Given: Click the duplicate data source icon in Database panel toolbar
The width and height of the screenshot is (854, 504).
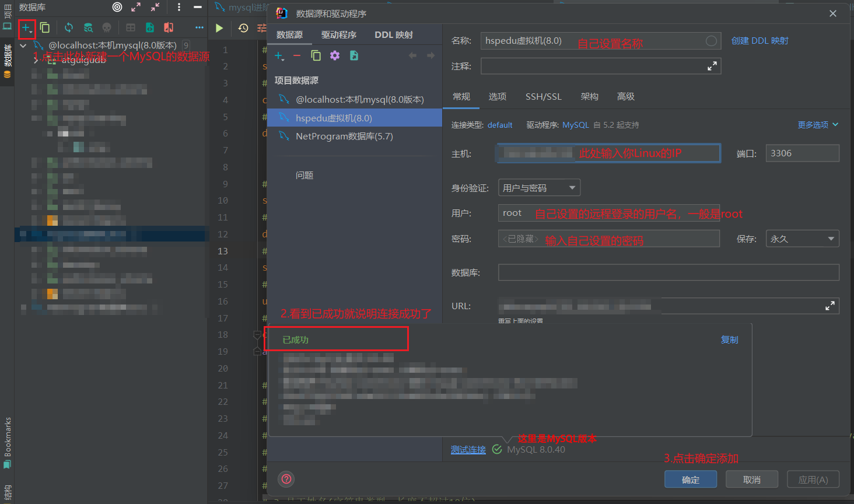Looking at the screenshot, I should tap(45, 27).
